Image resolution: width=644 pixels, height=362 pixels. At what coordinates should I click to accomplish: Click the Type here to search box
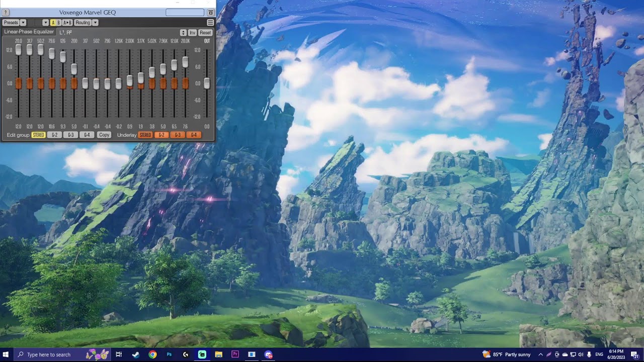pyautogui.click(x=63, y=354)
